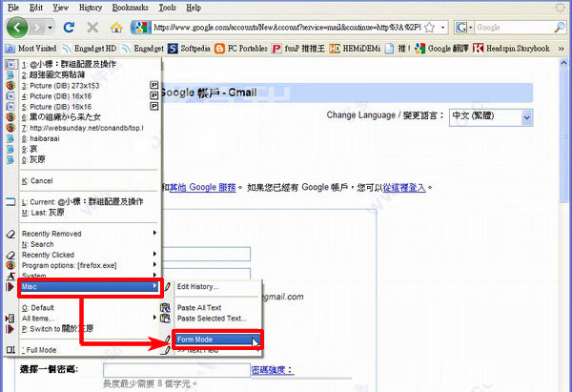Image resolution: width=572 pixels, height=392 pixels.
Task: Select clip 8: haibaraai
Action: tap(90, 138)
